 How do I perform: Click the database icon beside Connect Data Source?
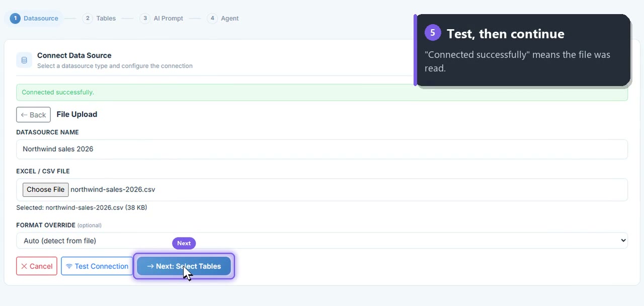[x=24, y=60]
